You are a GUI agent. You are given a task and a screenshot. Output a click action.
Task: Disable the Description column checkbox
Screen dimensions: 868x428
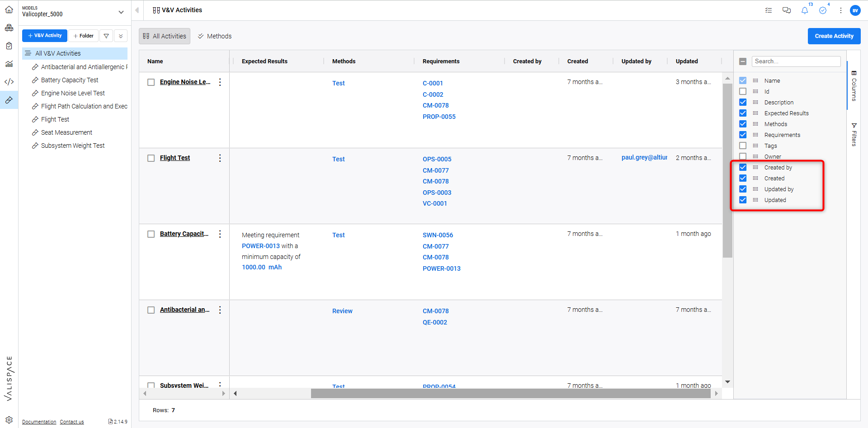pyautogui.click(x=743, y=102)
